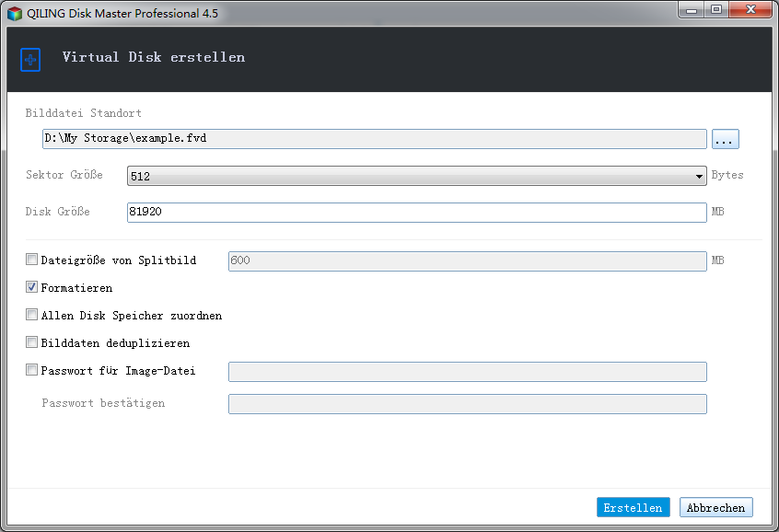
Task: Click the Disk Größe input showing 81920
Action: click(417, 212)
